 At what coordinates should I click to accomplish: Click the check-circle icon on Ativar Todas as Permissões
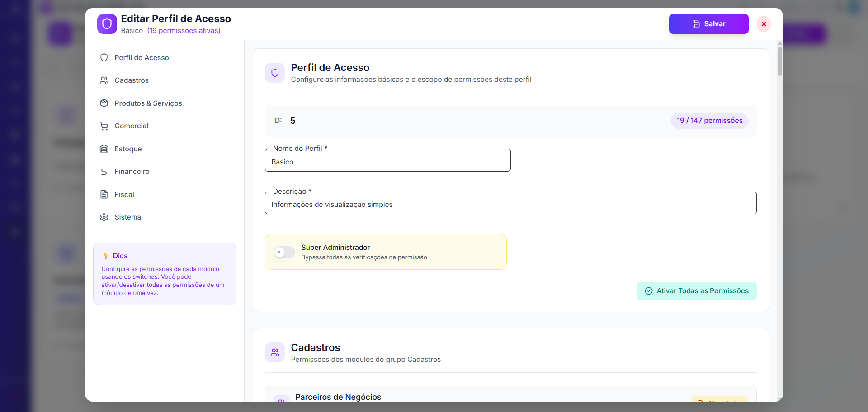tap(649, 291)
